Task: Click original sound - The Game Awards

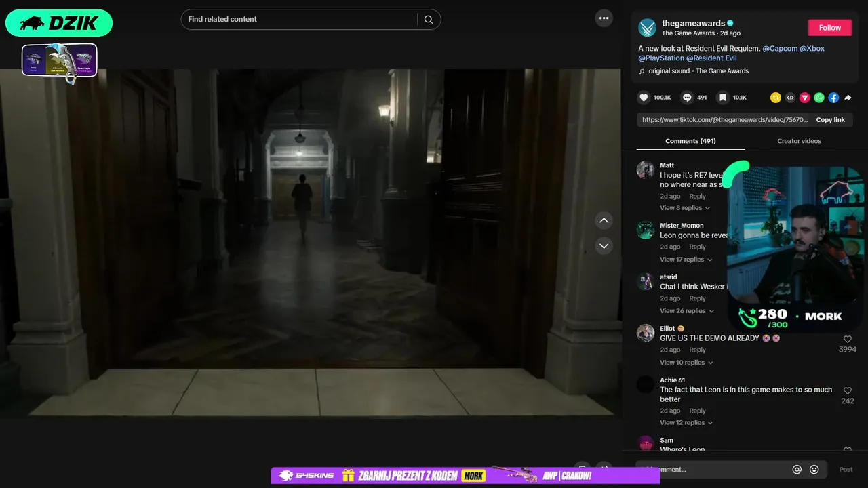Action: click(698, 71)
